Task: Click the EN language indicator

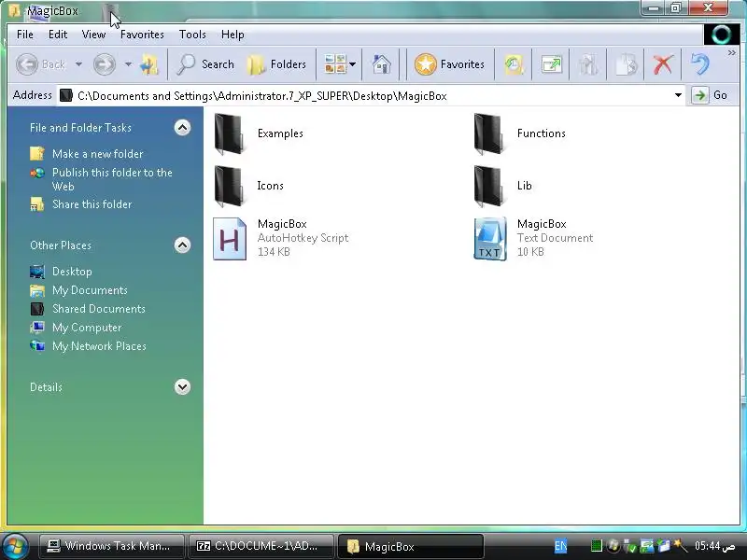Action: tap(561, 546)
